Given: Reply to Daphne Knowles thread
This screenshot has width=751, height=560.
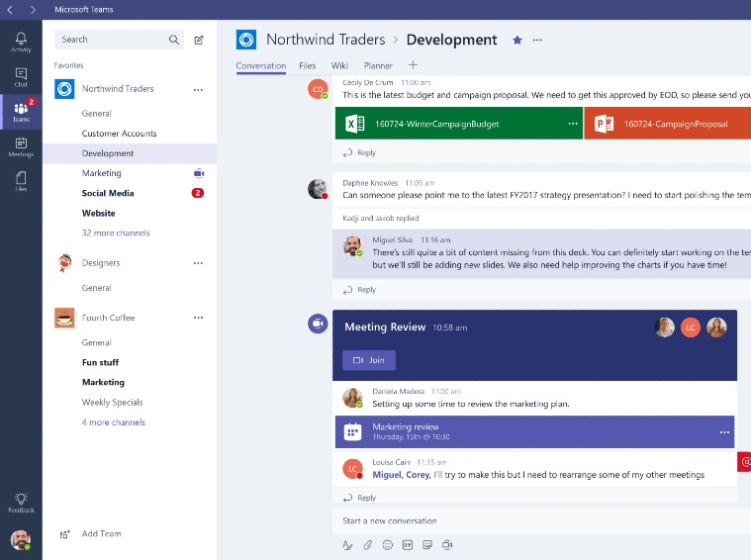Looking at the screenshot, I should pyautogui.click(x=360, y=289).
